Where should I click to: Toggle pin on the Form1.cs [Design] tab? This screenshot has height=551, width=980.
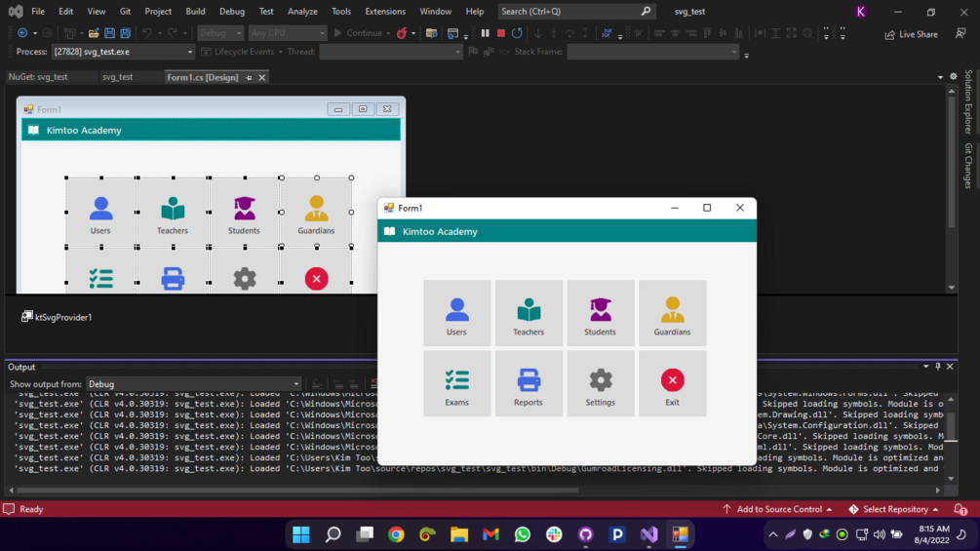pos(249,77)
